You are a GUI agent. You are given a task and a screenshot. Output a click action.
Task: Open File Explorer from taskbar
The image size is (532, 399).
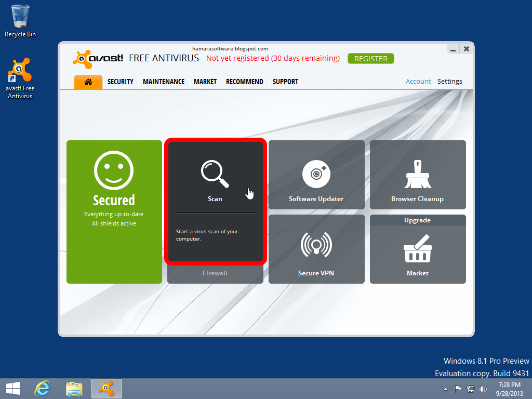(74, 389)
